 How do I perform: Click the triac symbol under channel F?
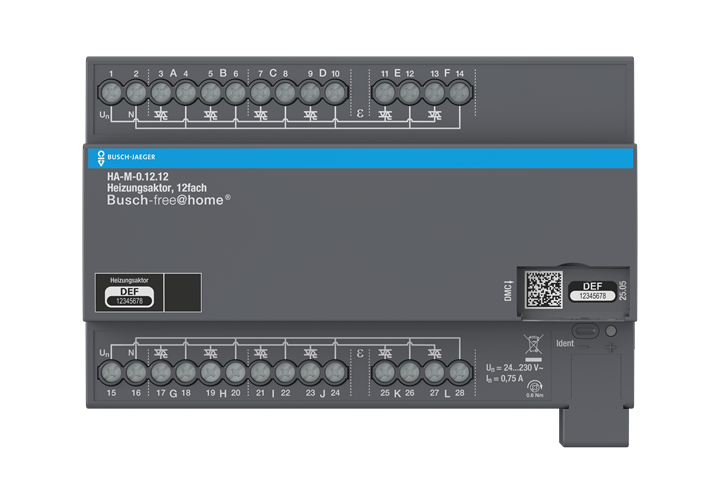[x=435, y=114]
